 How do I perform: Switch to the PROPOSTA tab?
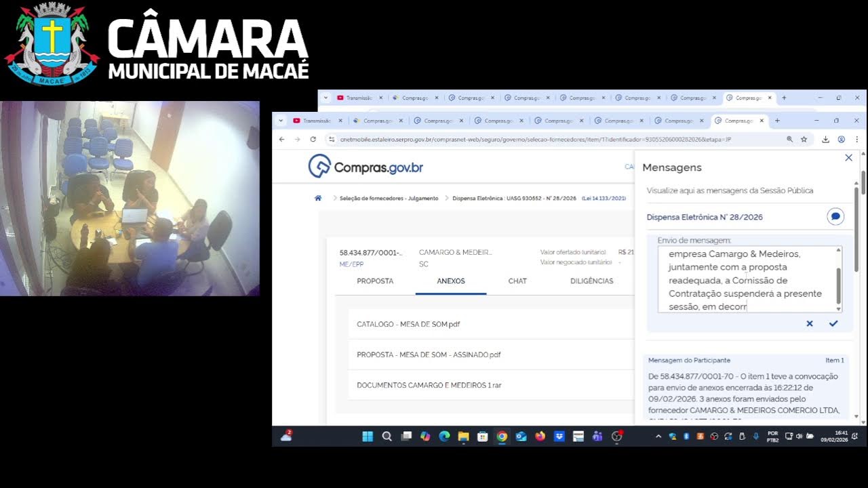pos(375,281)
